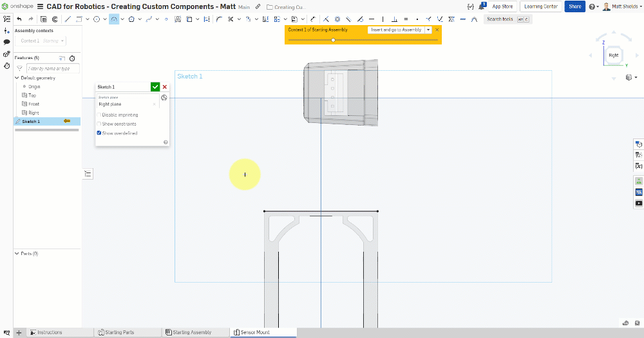Click the Trim scissors tool
The width and height of the screenshot is (644, 338).
coord(230,19)
